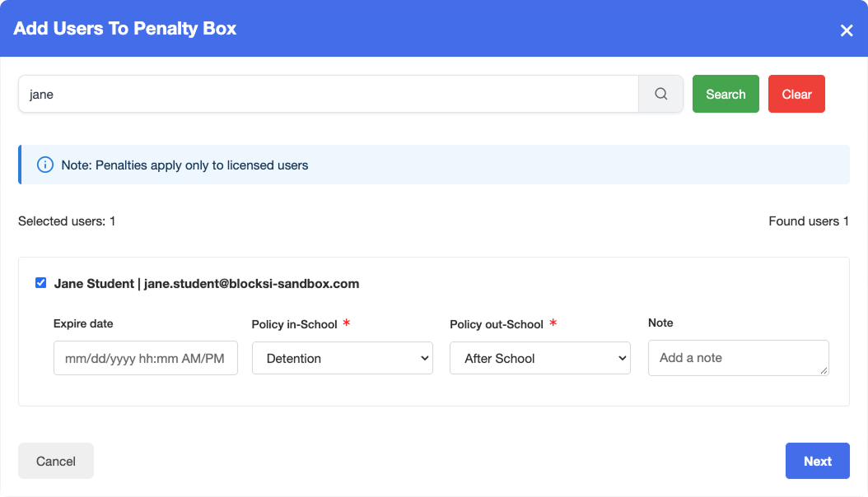Viewport: 868px width, 497px height.
Task: Click the note about licensed users
Action: pos(184,165)
